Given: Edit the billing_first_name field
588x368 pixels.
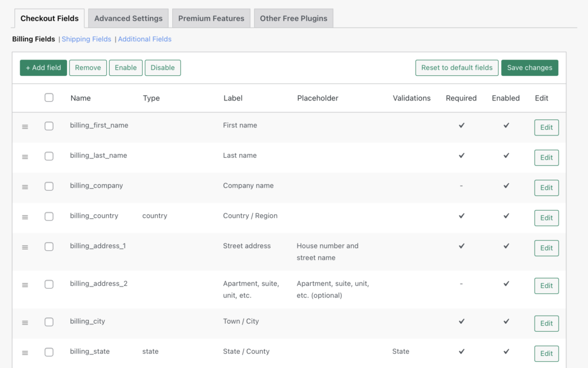Looking at the screenshot, I should [547, 127].
